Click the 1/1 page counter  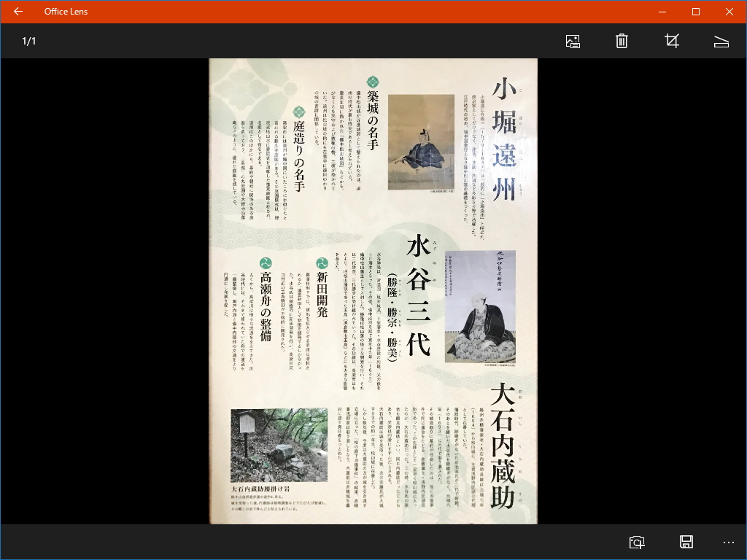click(x=28, y=42)
